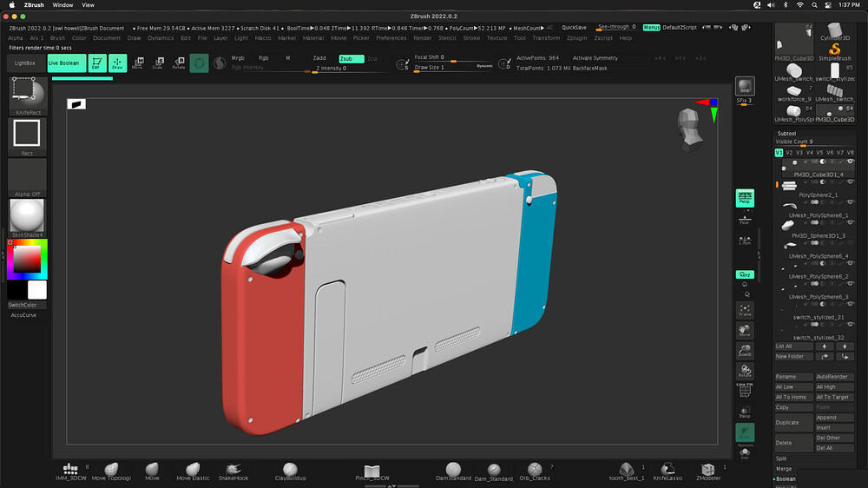Select the IMM_3DCW brush

[71, 472]
